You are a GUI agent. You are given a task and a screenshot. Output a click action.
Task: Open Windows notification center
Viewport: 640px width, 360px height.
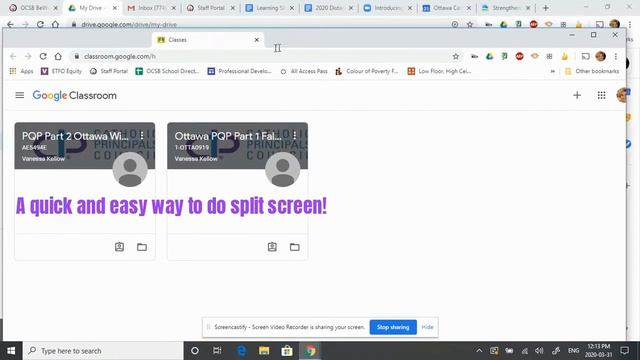pyautogui.click(x=624, y=351)
